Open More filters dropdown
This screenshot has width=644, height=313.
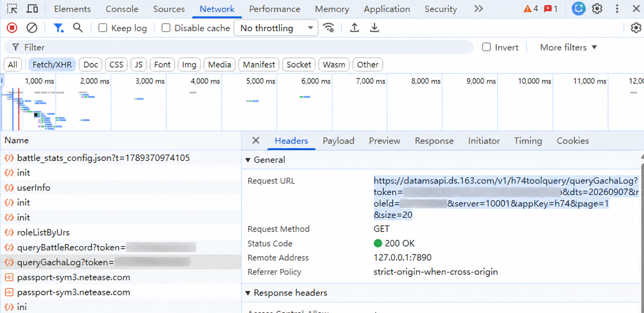(569, 47)
